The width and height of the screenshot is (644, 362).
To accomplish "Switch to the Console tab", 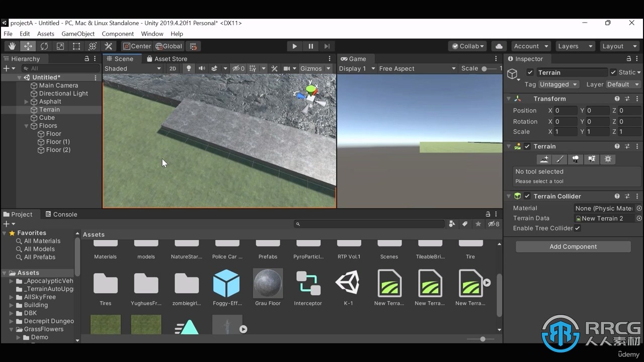I will pyautogui.click(x=61, y=214).
